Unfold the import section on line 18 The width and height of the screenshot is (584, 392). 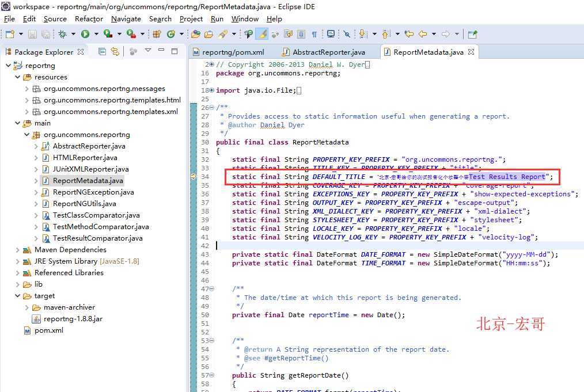pos(212,90)
